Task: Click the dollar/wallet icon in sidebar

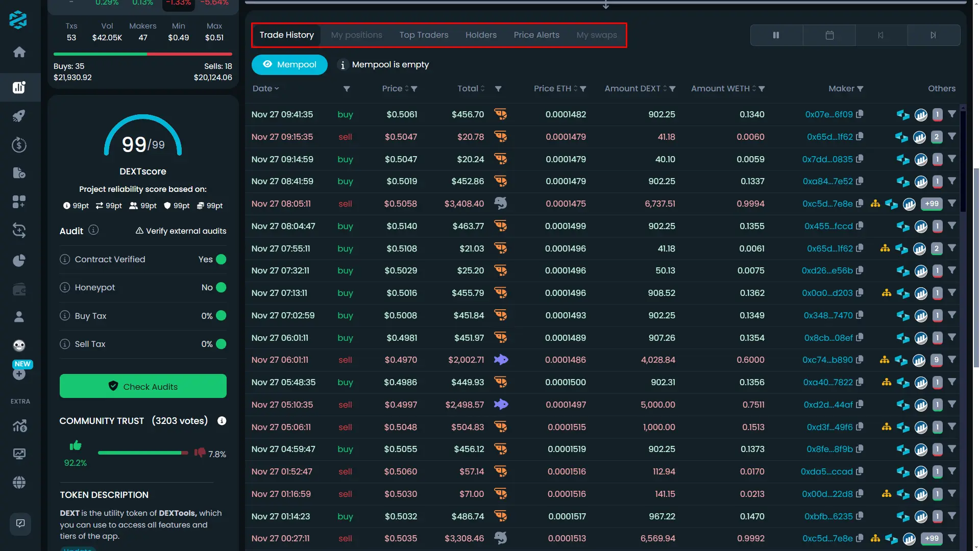Action: (18, 289)
